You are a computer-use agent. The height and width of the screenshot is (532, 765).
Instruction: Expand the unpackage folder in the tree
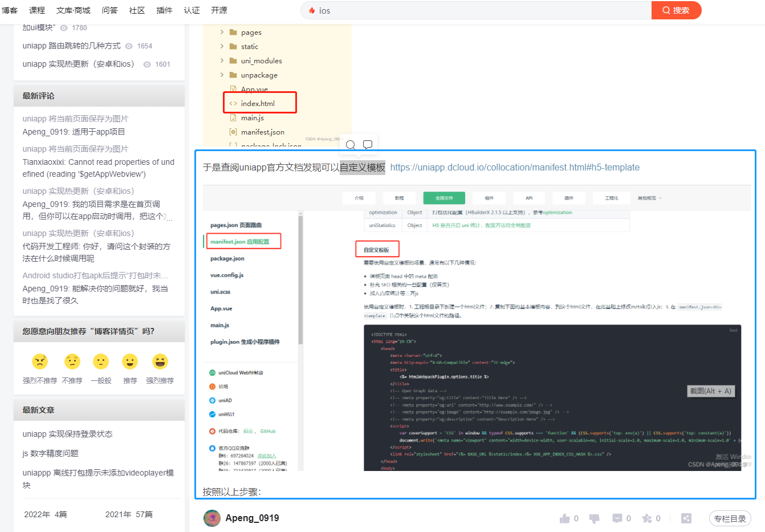coord(223,75)
